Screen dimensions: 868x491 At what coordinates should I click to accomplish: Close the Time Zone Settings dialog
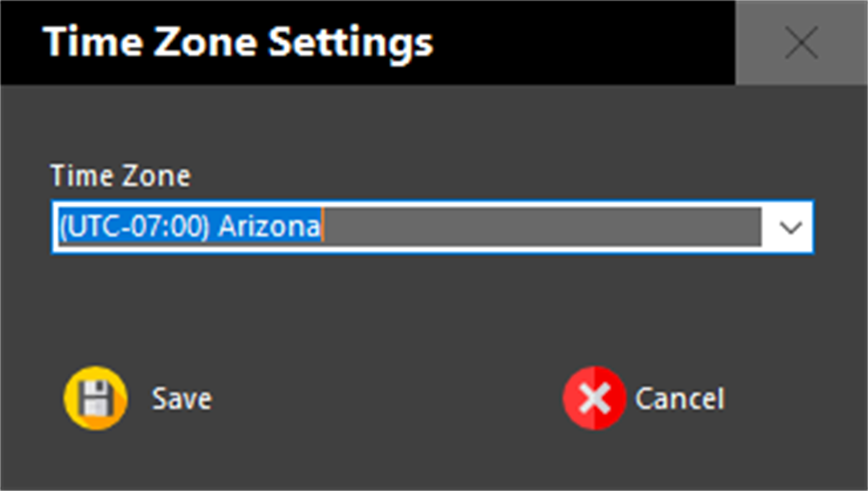pos(801,42)
